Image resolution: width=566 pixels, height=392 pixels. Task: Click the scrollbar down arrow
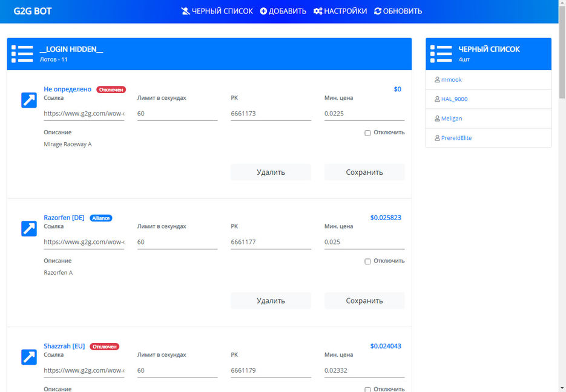(562, 389)
